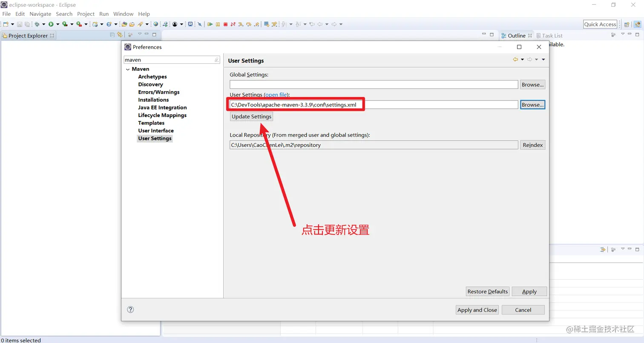Click the Skip All Breakpoints icon
The image size is (644, 343).
(200, 24)
